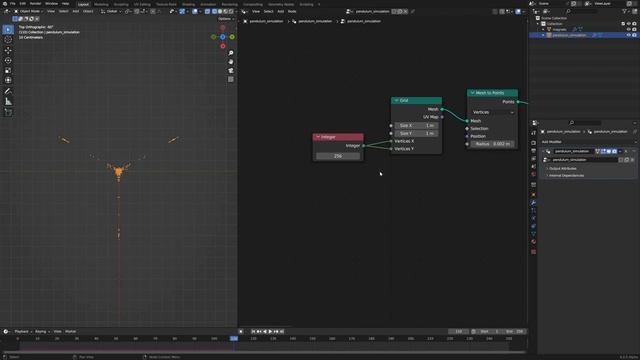The height and width of the screenshot is (360, 640).
Task: Toggle overlays in the 3D viewport header
Action: click(196, 11)
